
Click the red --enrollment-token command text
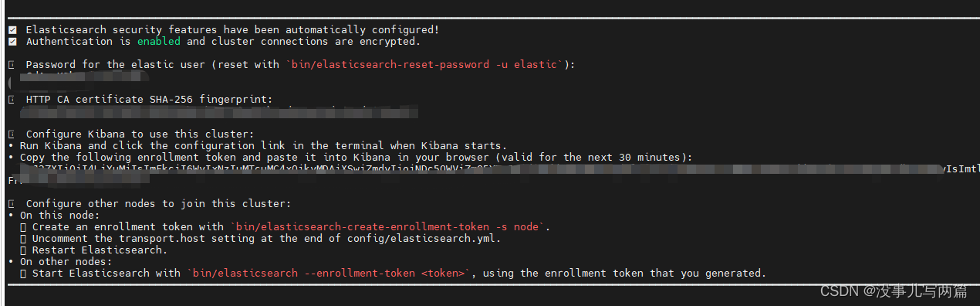click(x=328, y=274)
